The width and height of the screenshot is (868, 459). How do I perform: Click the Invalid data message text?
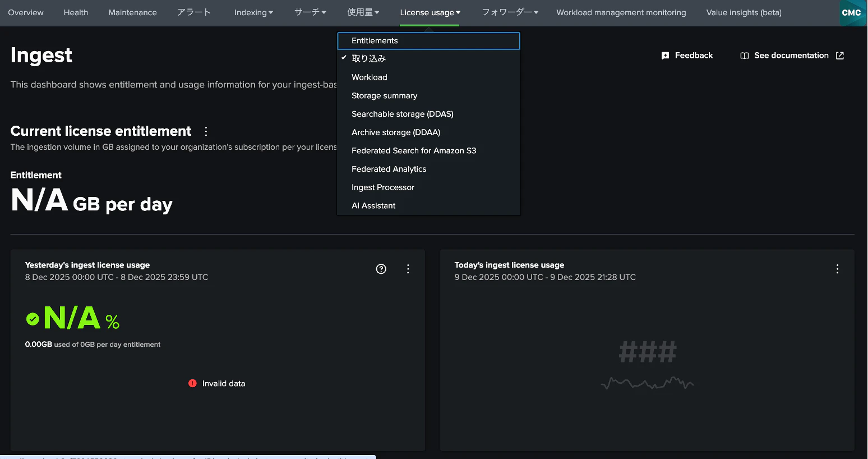224,384
